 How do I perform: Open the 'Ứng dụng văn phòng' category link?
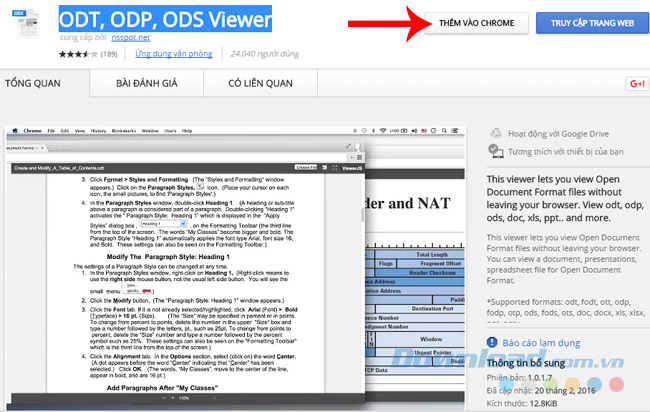(174, 53)
